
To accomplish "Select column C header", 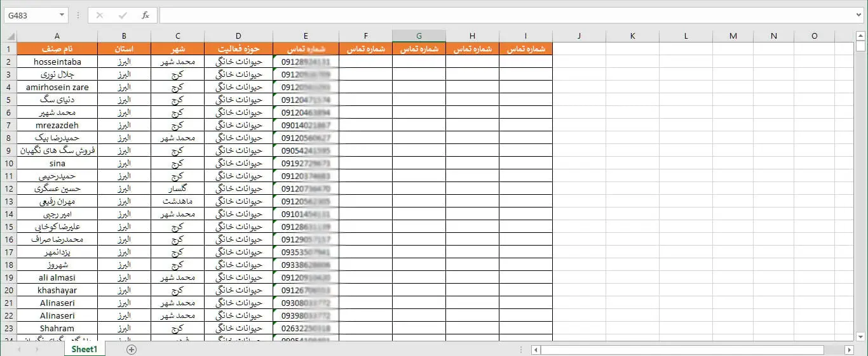I will (177, 36).
